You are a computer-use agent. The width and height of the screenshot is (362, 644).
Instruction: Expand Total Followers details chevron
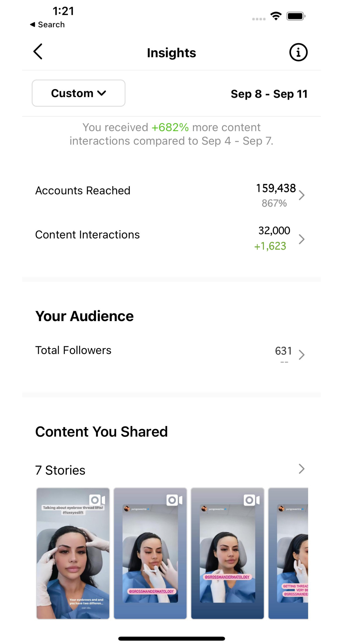301,355
